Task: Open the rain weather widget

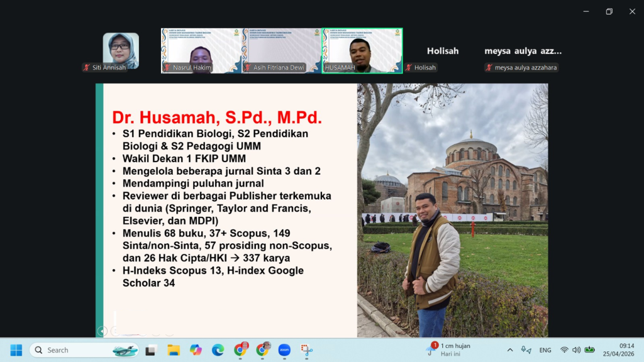Action: 450,350
